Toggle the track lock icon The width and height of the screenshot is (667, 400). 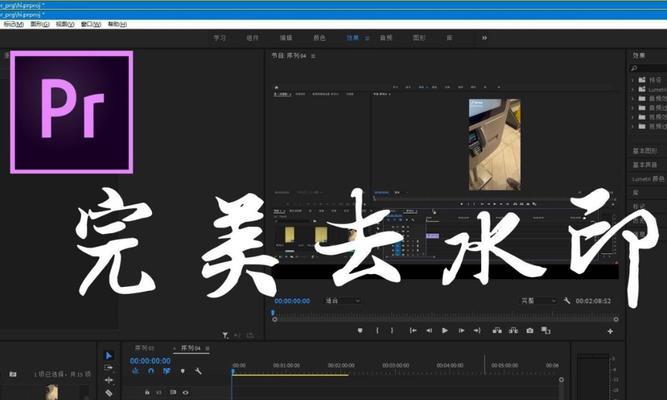(x=147, y=392)
